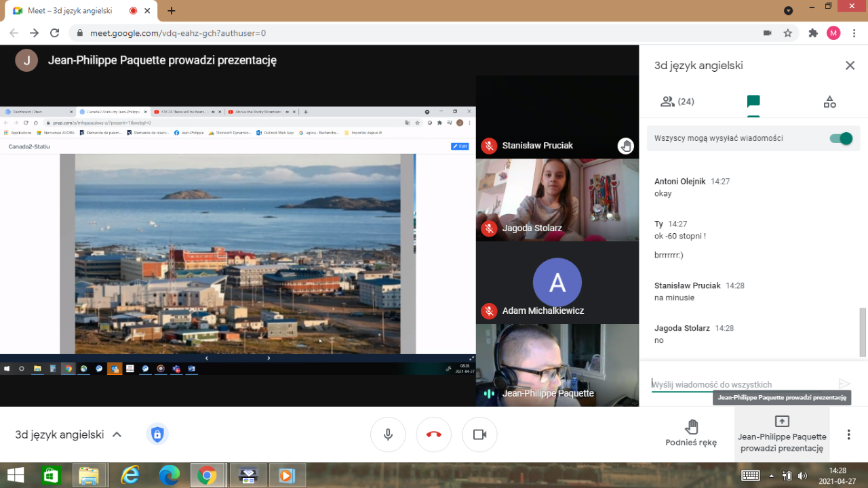The image size is (868, 488).
Task: Click the blue security shield lock icon
Action: (157, 434)
